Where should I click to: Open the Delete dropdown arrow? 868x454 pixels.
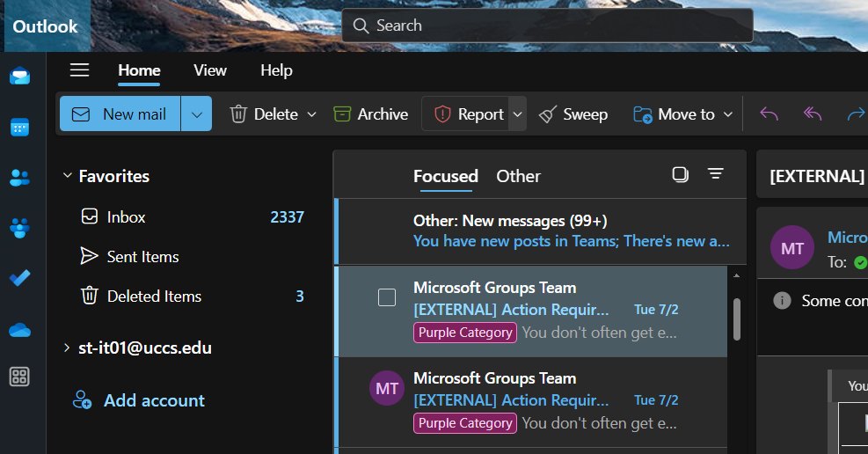click(x=311, y=114)
